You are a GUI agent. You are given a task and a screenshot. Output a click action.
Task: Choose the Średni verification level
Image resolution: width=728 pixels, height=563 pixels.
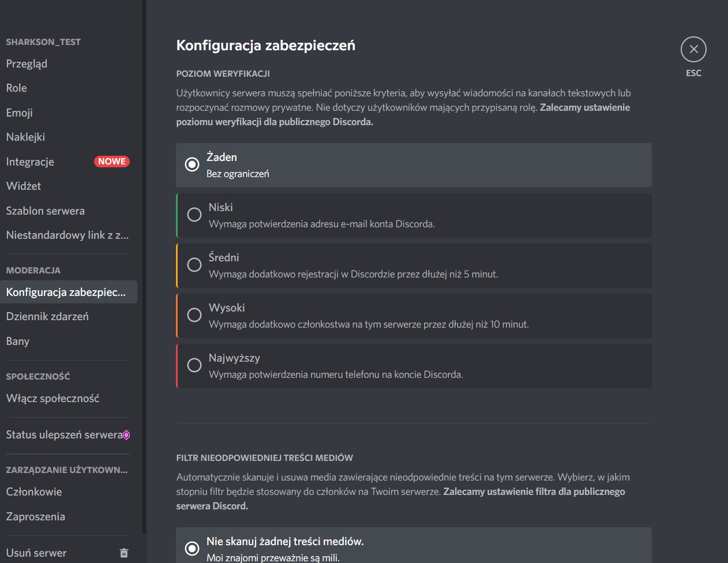(x=194, y=265)
